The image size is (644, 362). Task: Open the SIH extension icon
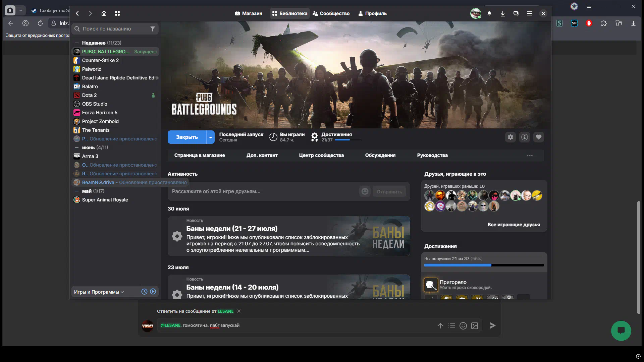tap(574, 23)
